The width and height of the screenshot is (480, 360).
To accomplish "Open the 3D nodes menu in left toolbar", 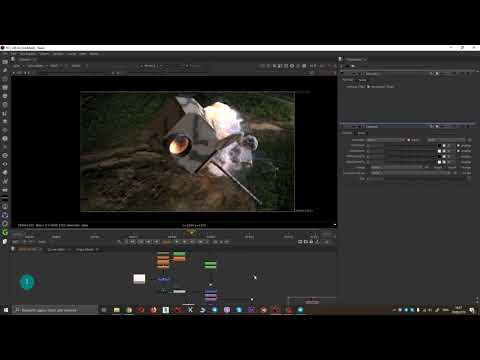I will [x=5, y=139].
